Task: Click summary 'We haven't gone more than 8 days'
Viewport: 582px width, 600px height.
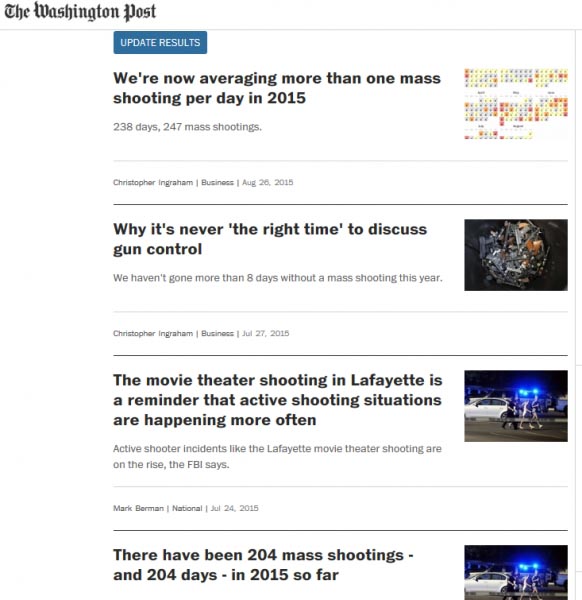Action: coord(278,278)
